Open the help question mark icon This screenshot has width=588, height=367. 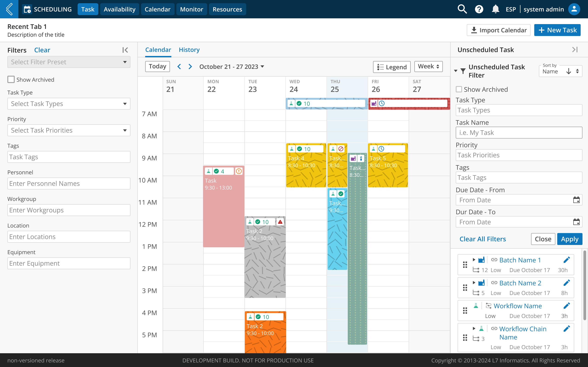click(x=479, y=9)
